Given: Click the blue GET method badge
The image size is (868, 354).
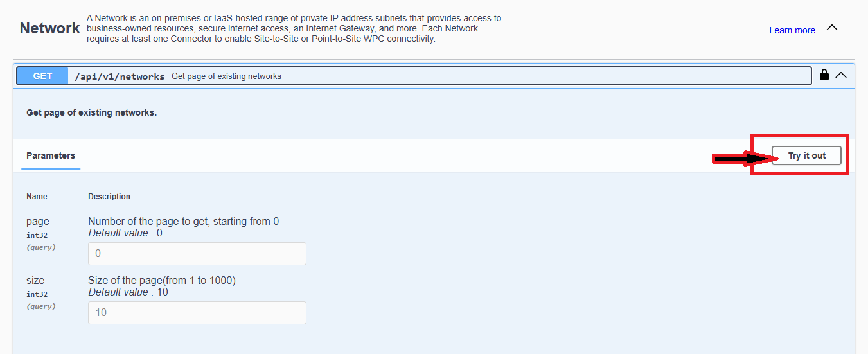Looking at the screenshot, I should tap(42, 76).
